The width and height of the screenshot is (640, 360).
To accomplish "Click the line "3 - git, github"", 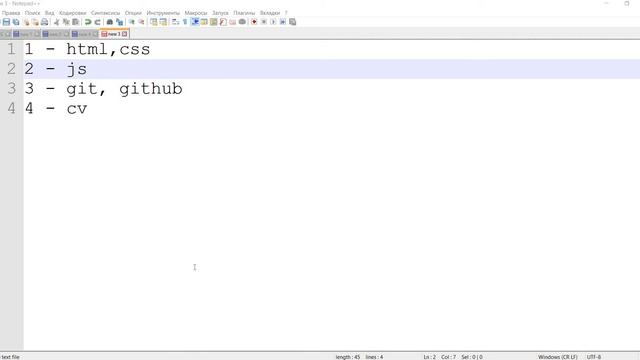I will click(x=103, y=89).
